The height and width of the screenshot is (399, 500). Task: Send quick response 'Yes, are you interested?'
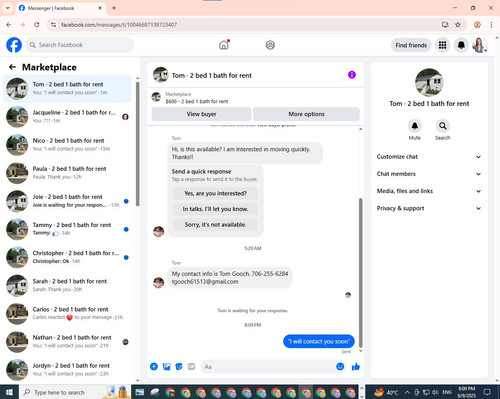coord(215,193)
